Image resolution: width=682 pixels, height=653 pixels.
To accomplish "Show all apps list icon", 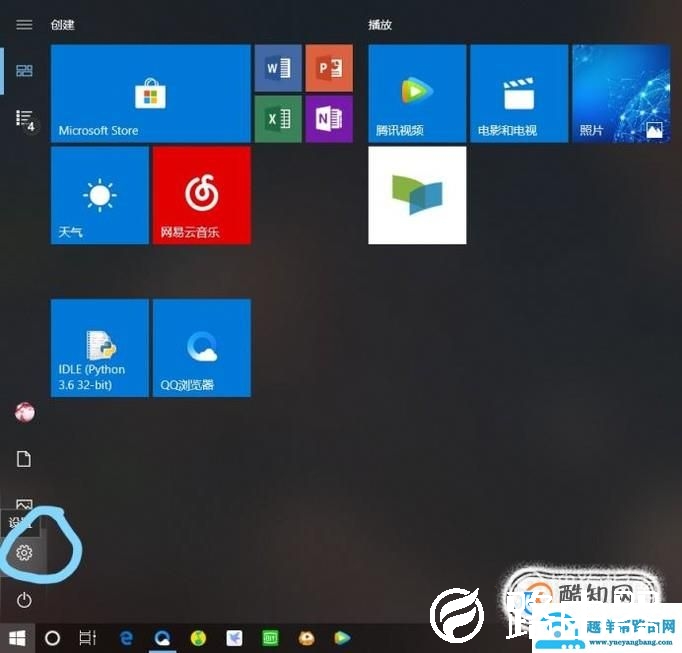I will (25, 118).
